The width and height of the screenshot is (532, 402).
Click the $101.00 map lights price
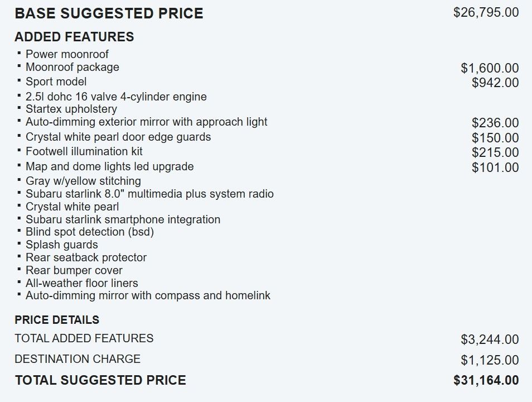[x=495, y=167]
